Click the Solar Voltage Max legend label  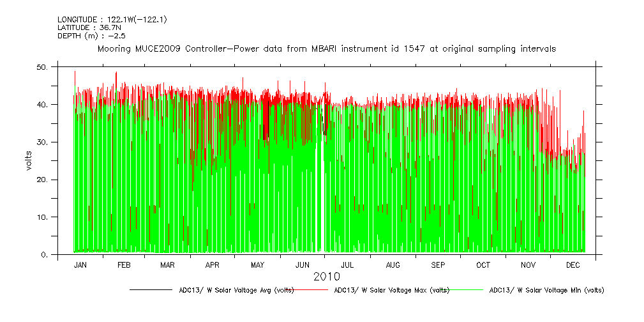(392, 290)
